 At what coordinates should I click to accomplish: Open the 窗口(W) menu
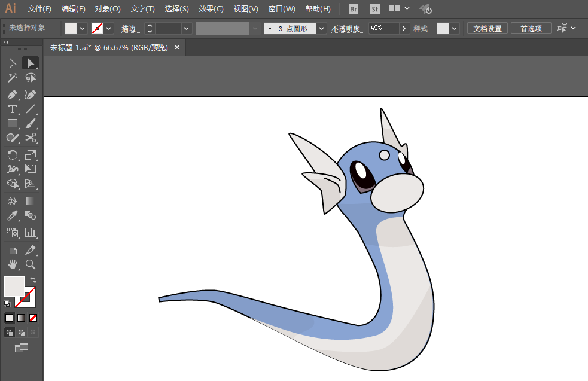coord(282,9)
